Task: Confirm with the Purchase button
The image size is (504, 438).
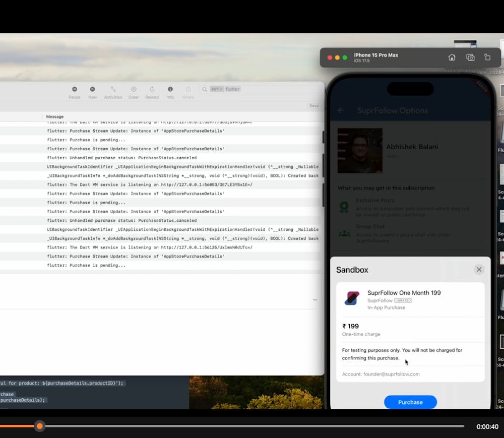Action: (x=410, y=402)
